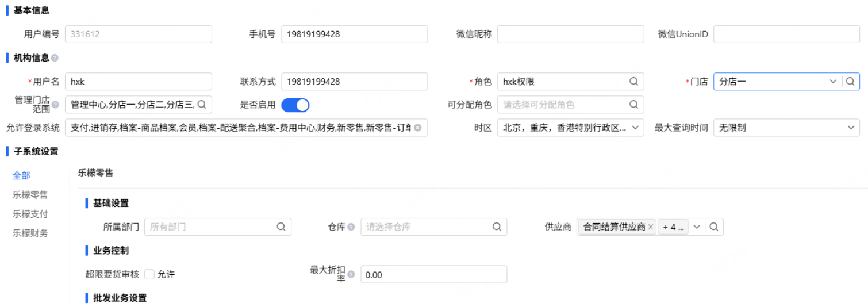868x307 pixels.
Task: Click the search icon in 仓库 field
Action: (497, 227)
